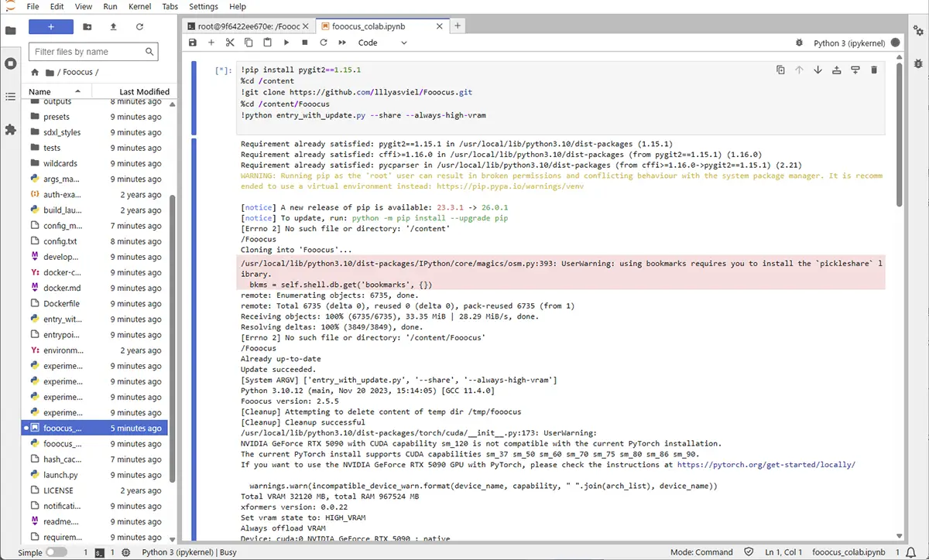Toggle the Simple interface mode switch
Viewport: 929px width, 560px height.
pos(57,552)
